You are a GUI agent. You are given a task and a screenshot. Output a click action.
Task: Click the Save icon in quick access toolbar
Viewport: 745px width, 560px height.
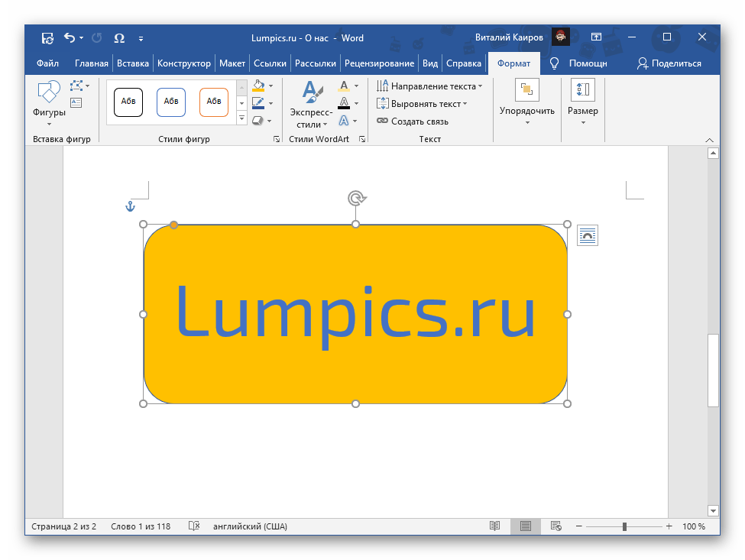47,38
